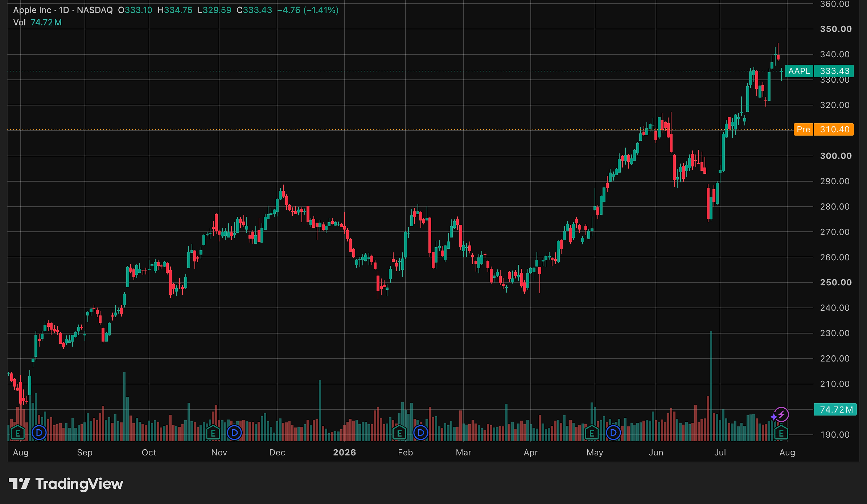Viewport: 867px width, 504px height.
Task: Click the 270.00 price axis label
Action: click(835, 232)
